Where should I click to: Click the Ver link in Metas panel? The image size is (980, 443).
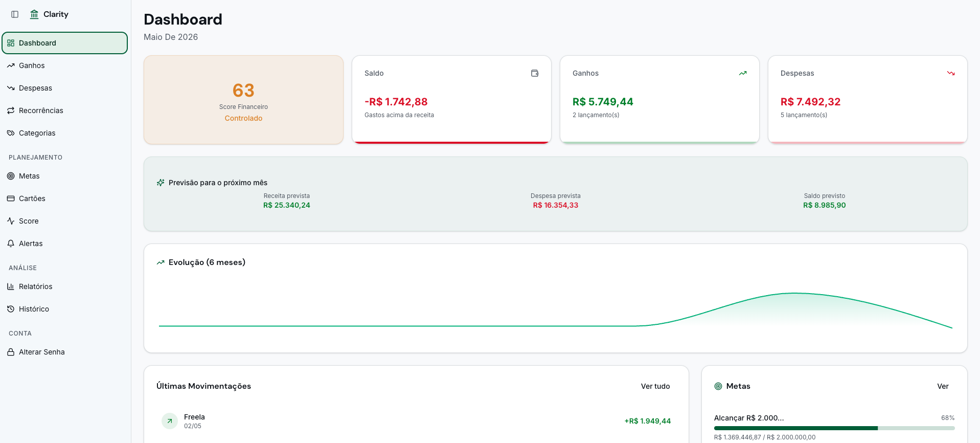tap(943, 386)
